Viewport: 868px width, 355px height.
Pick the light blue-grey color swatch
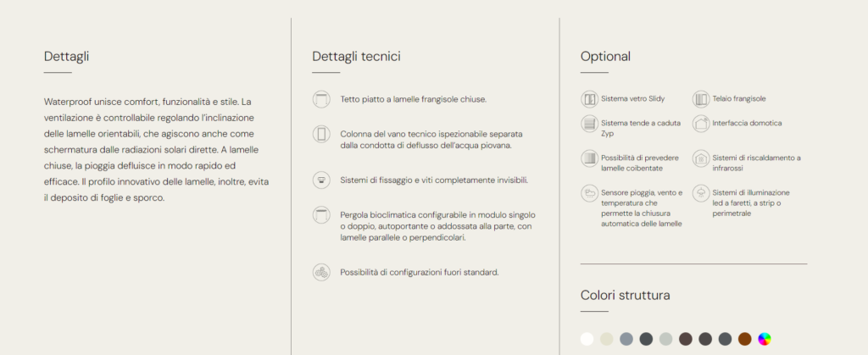point(626,339)
